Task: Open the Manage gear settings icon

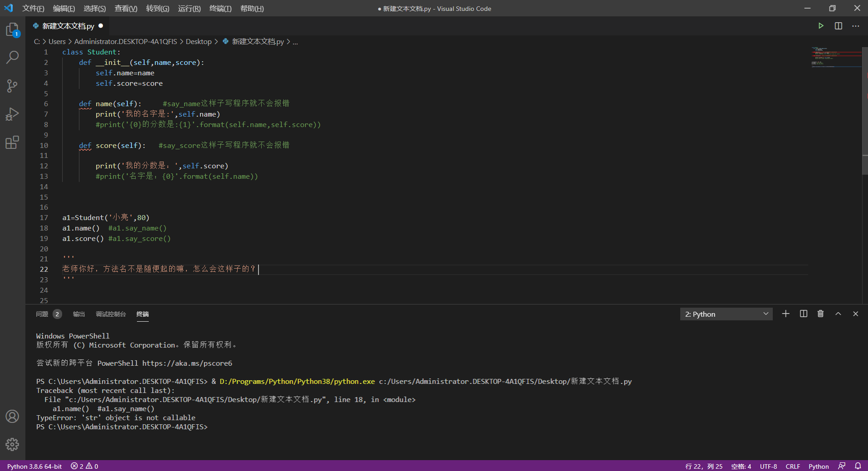Action: 12,444
